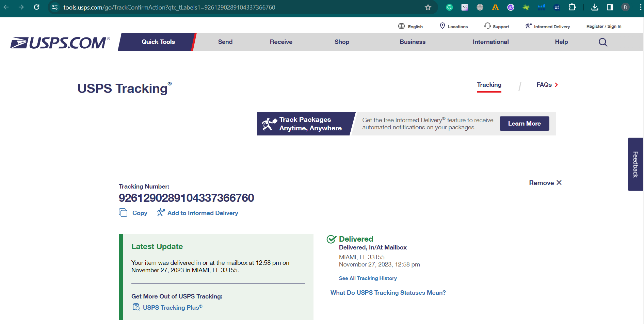Open the profile avatar R
The width and height of the screenshot is (644, 324).
(625, 7)
